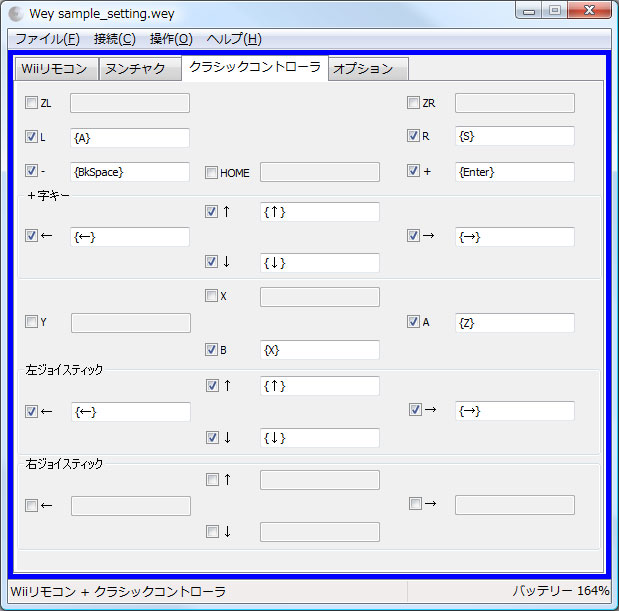Click the 左ジョイスティック left field {←}
This screenshot has height=611, width=619.
[131, 412]
